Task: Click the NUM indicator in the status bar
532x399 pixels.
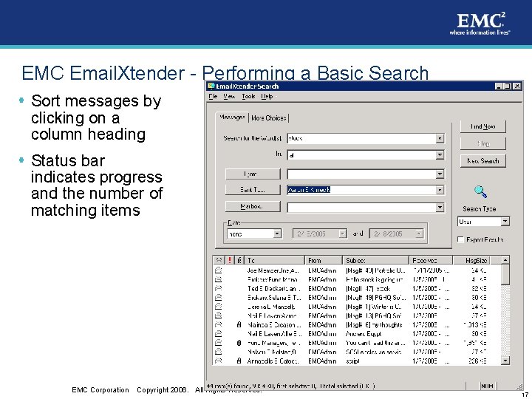Action: pos(487,386)
